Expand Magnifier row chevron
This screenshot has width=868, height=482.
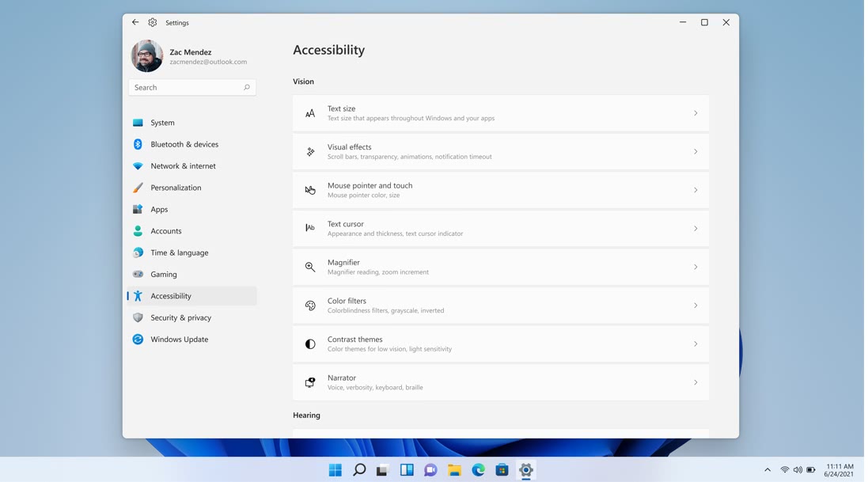(696, 267)
